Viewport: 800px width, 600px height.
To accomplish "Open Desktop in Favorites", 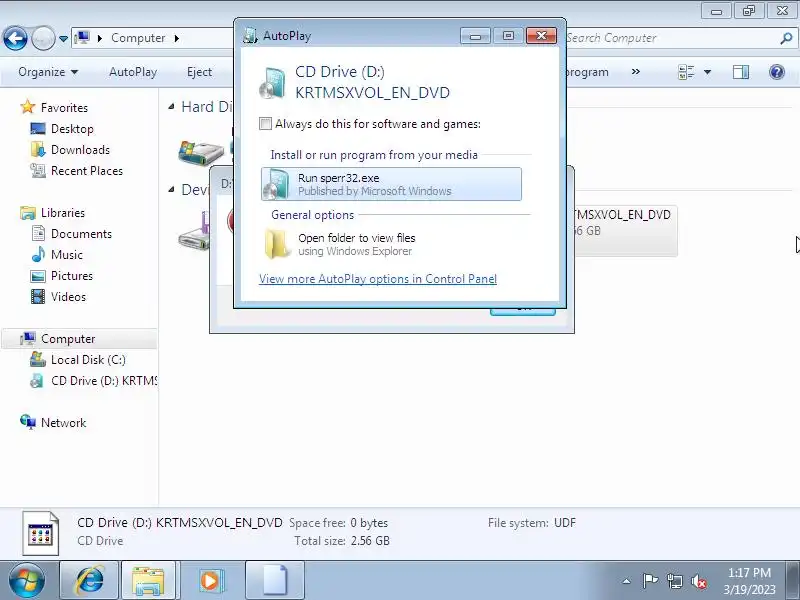I will tap(72, 129).
